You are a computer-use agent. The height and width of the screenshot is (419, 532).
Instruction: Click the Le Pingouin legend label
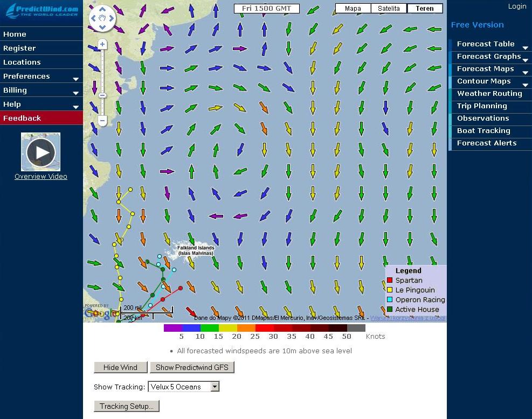415,290
